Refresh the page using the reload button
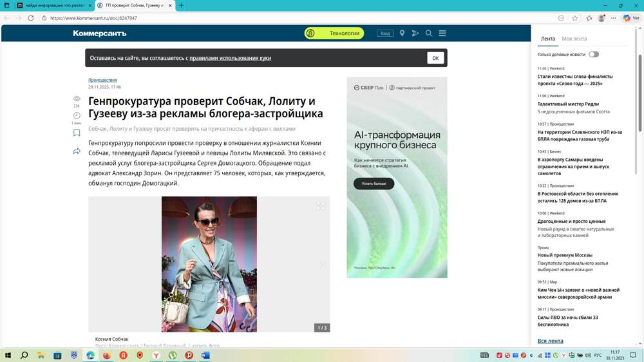The height and width of the screenshot is (362, 644). coord(30,18)
